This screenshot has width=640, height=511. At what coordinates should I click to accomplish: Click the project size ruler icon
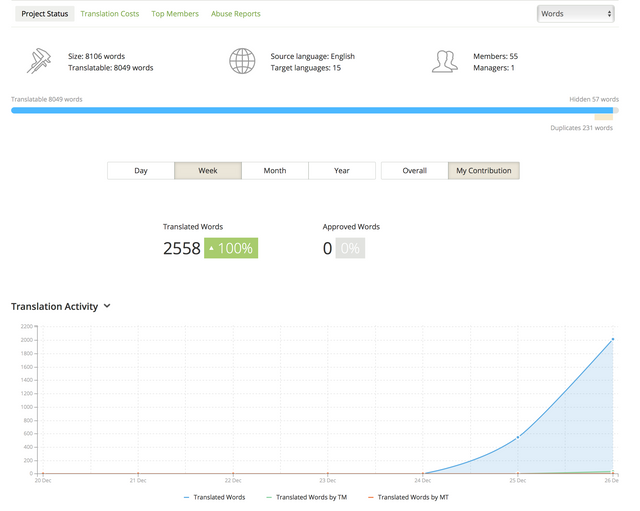[x=39, y=62]
